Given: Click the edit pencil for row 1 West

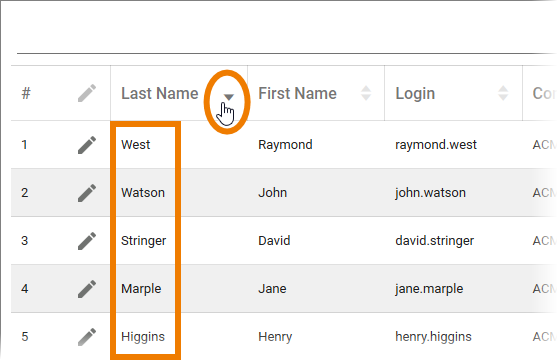Looking at the screenshot, I should point(87,145).
